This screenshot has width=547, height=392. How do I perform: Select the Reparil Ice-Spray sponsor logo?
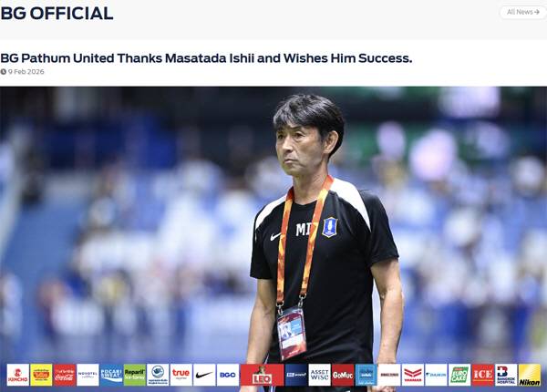point(135,375)
